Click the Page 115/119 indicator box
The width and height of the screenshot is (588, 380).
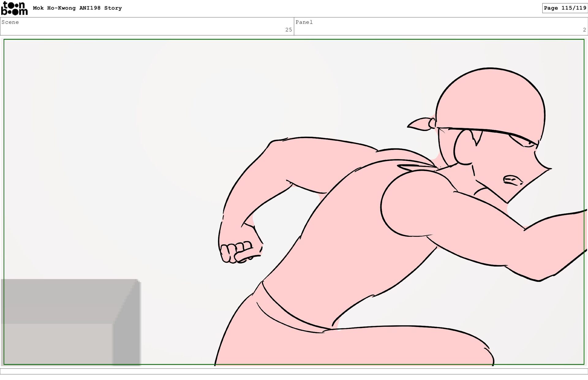pyautogui.click(x=565, y=8)
